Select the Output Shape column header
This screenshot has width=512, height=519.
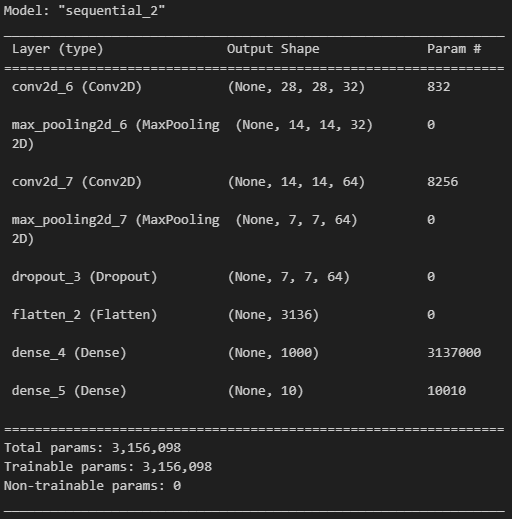click(273, 49)
